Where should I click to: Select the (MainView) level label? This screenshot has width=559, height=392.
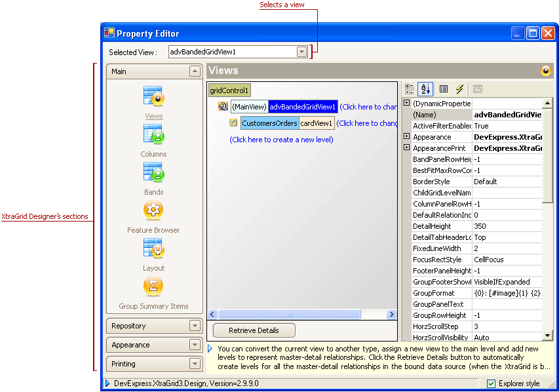(249, 107)
